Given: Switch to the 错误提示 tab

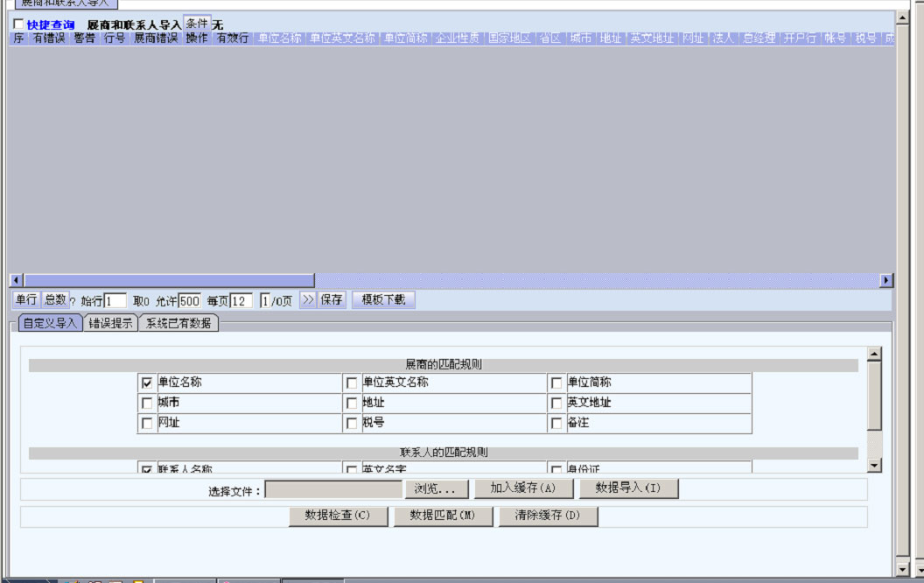Looking at the screenshot, I should [x=111, y=323].
